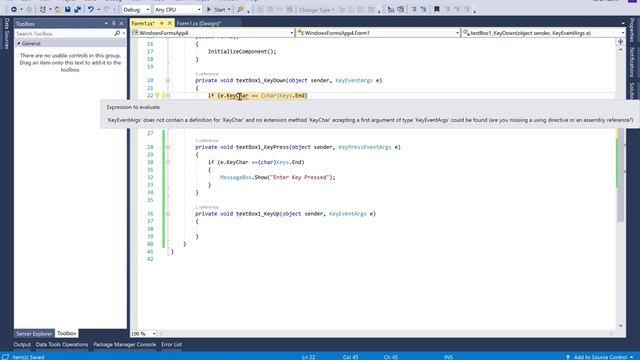Open the Undo history dropdown arrow
Image resolution: width=640 pixels, height=360 pixels.
click(98, 9)
